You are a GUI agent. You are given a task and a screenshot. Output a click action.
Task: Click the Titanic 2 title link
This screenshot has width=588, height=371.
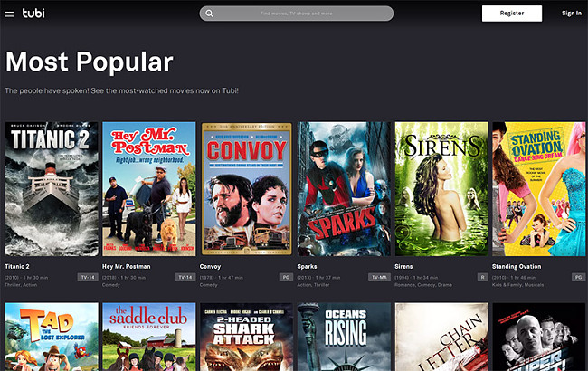(x=17, y=266)
